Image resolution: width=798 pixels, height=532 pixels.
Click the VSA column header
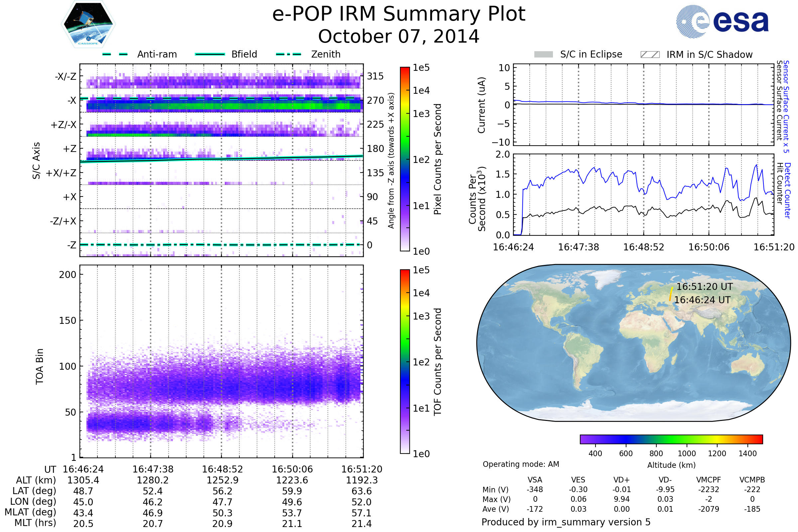535,480
